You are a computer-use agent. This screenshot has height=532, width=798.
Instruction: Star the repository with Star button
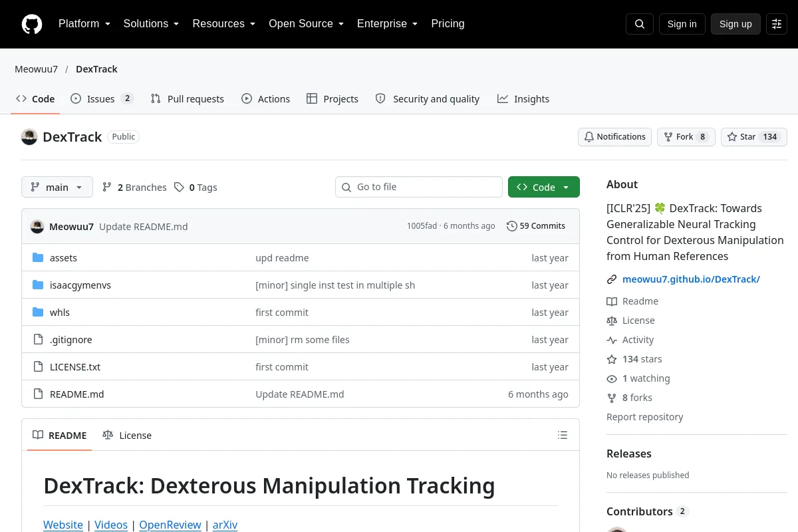pyautogui.click(x=754, y=137)
